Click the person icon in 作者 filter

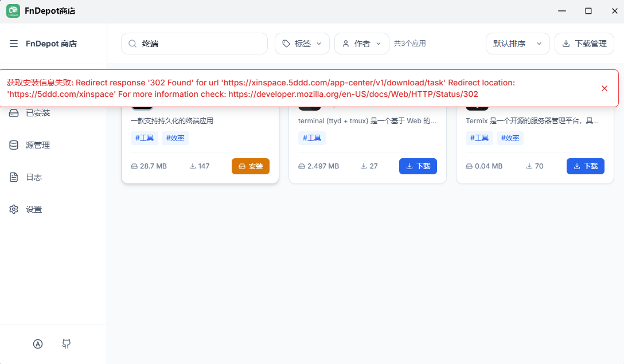click(346, 44)
